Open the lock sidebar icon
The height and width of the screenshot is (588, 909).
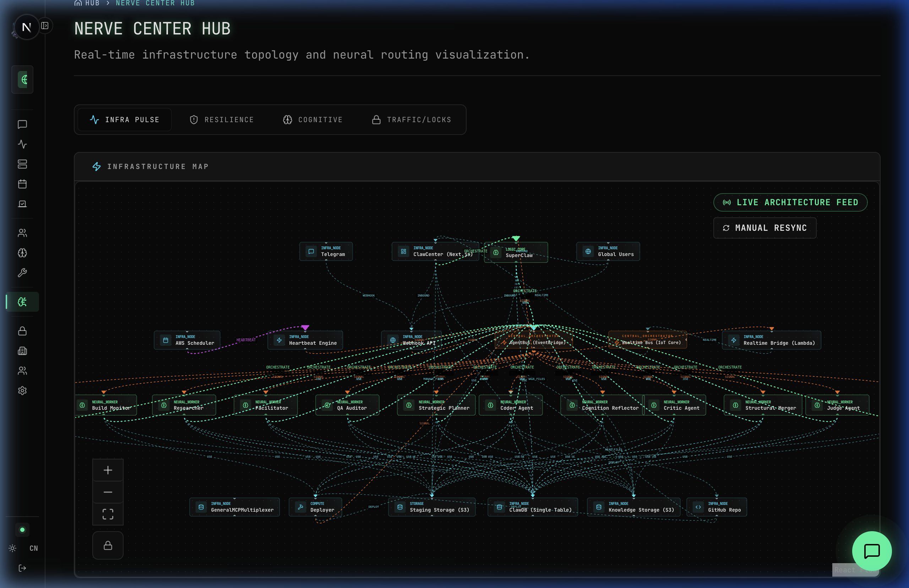tap(22, 331)
